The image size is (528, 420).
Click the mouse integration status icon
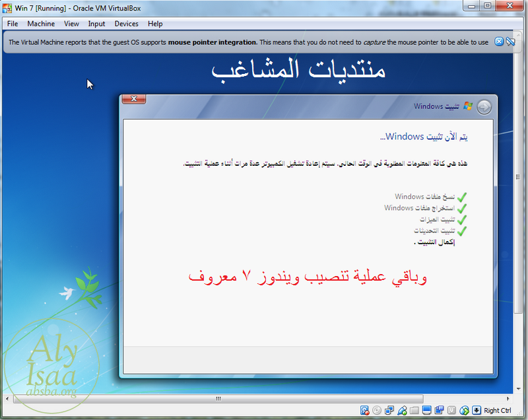click(464, 411)
